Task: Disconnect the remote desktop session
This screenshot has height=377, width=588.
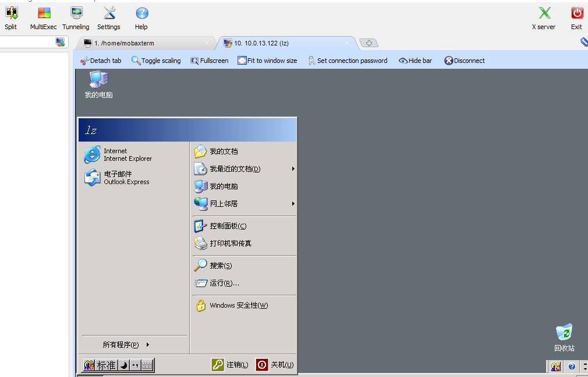Action: point(464,60)
